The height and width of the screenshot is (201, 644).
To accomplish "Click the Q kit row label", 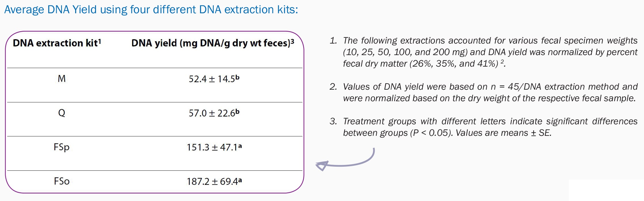I will 62,113.
